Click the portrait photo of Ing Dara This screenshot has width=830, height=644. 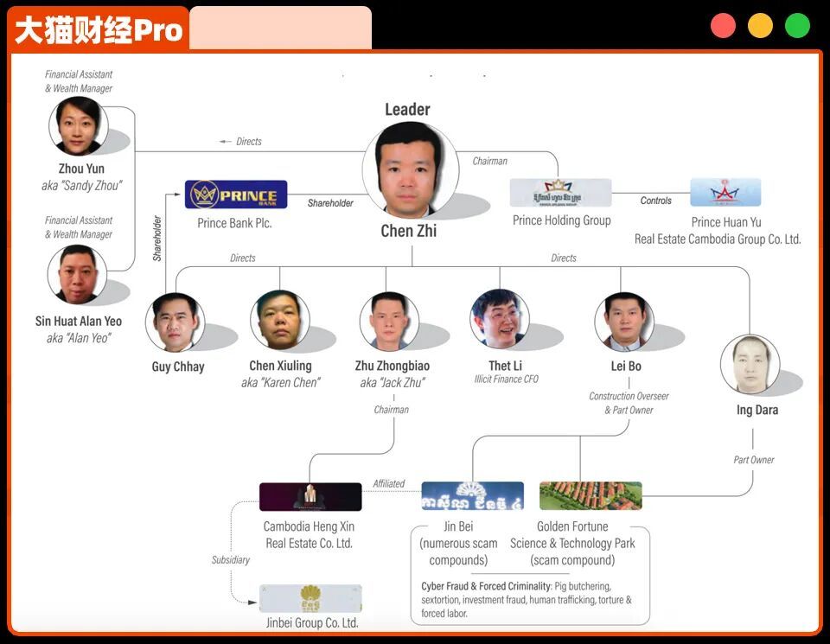[x=750, y=364]
